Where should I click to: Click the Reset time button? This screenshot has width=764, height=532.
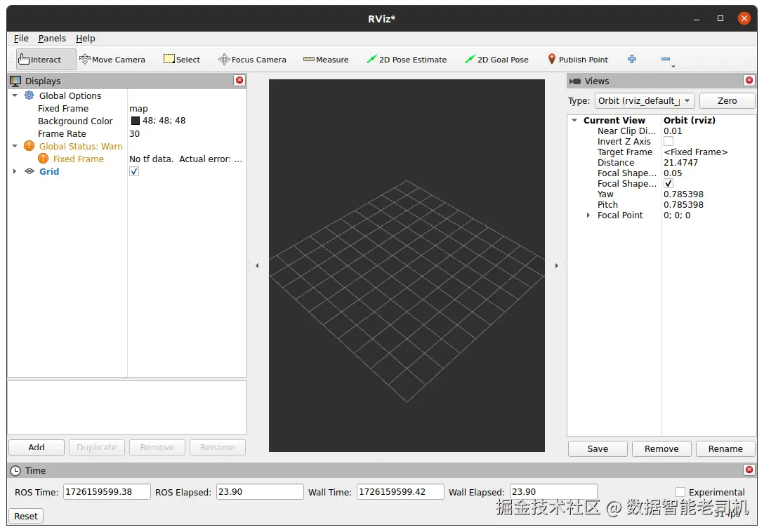(26, 516)
